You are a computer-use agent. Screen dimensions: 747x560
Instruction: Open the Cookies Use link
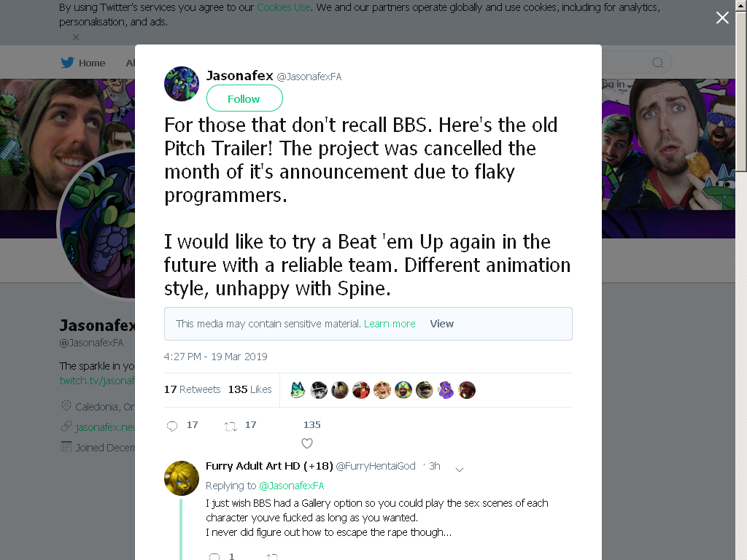coord(284,7)
